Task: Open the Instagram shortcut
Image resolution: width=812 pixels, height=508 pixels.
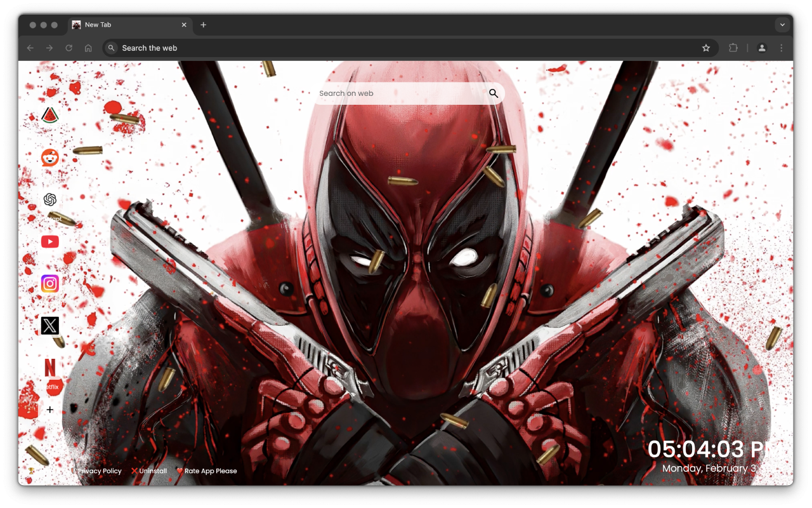Action: point(50,283)
